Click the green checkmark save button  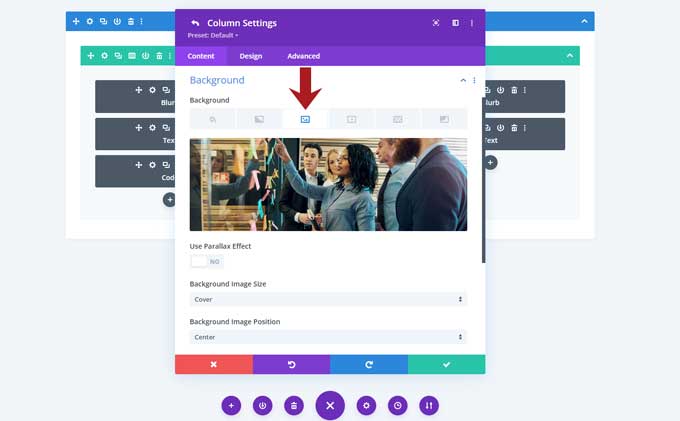(446, 364)
